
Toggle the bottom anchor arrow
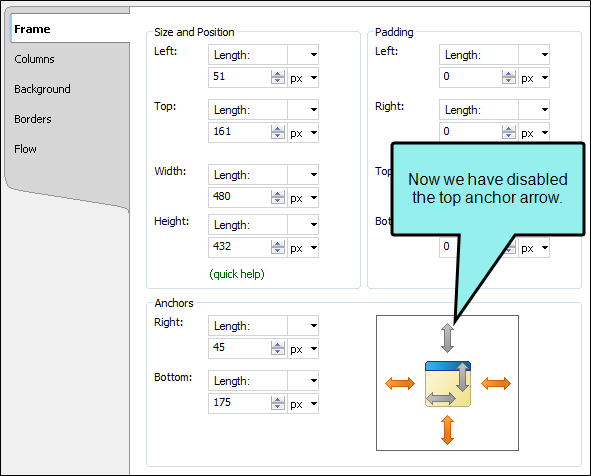pos(447,430)
